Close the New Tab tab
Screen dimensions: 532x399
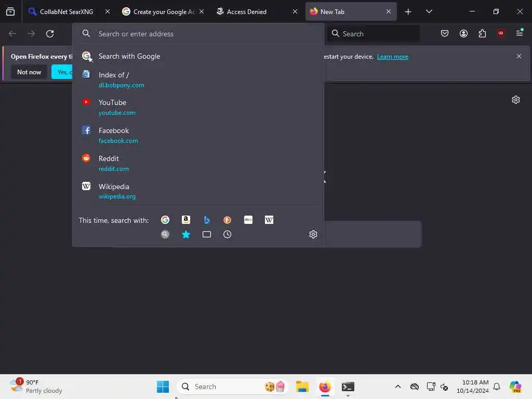[389, 11]
